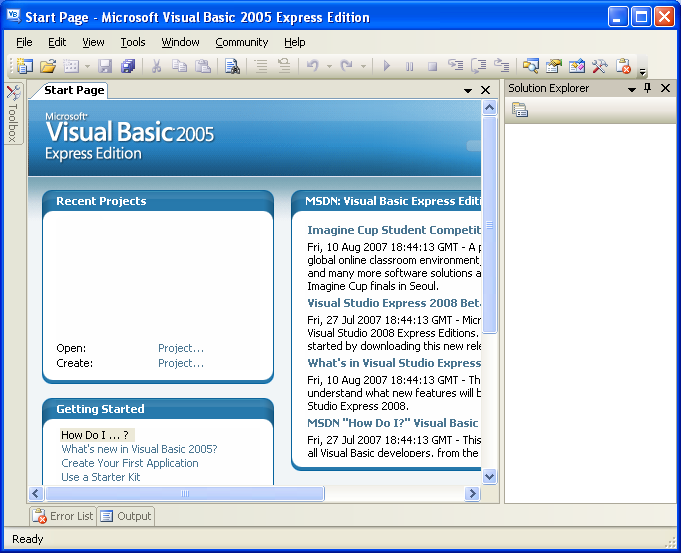Open Create Your First Application link
The width and height of the screenshot is (681, 553).
pos(130,463)
